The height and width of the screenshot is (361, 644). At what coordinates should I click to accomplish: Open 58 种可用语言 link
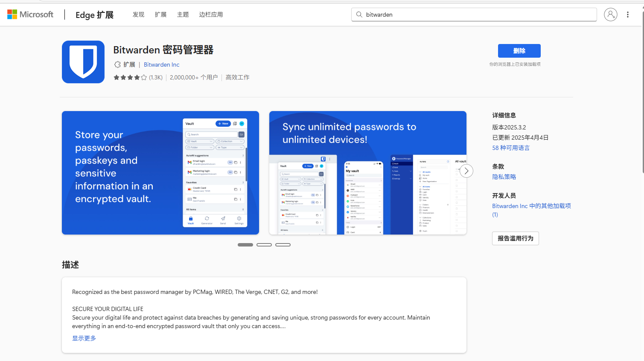(x=511, y=148)
